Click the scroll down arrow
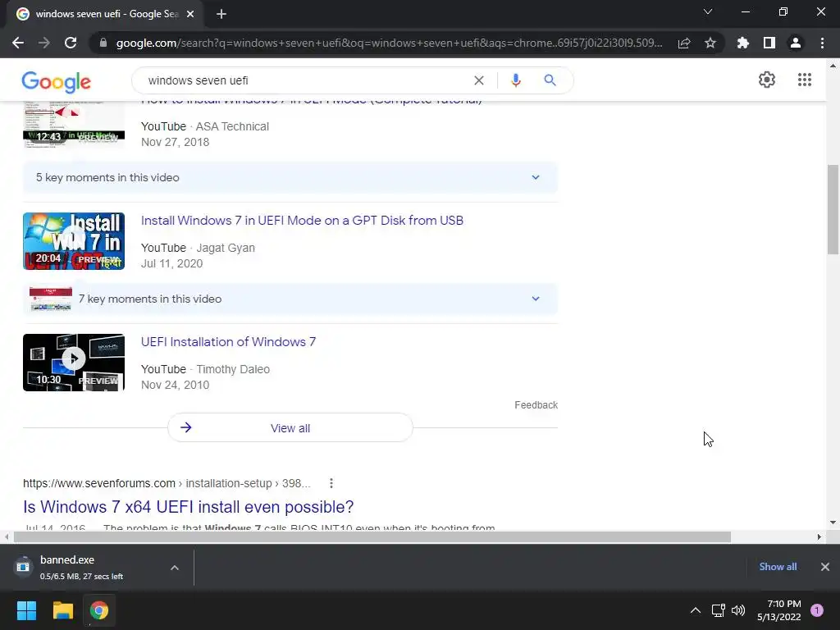 833,523
